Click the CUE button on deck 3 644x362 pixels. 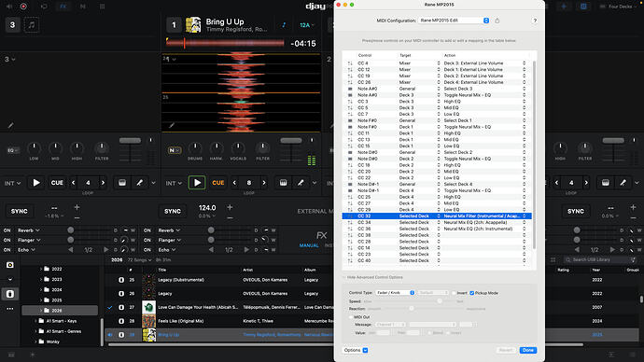point(57,183)
